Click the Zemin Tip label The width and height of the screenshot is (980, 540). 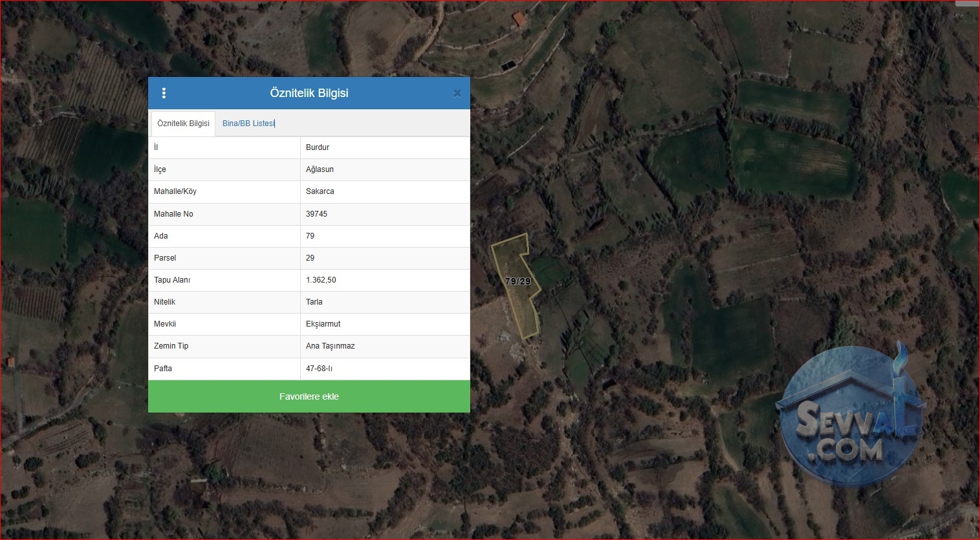(x=171, y=346)
